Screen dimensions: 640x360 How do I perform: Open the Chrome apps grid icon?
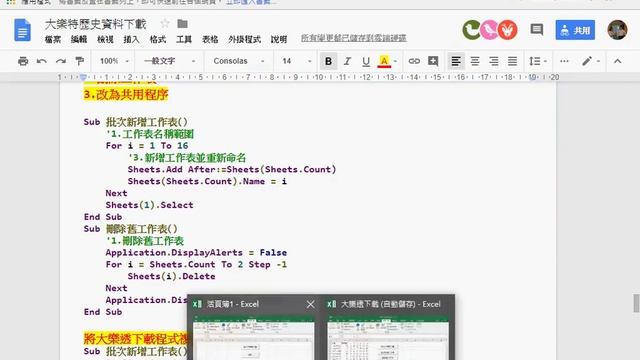[x=11, y=2]
